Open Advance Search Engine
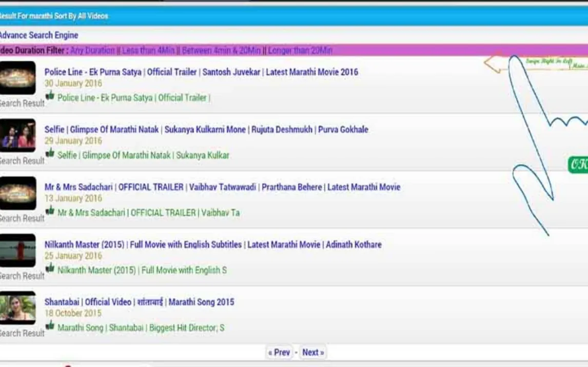 38,35
